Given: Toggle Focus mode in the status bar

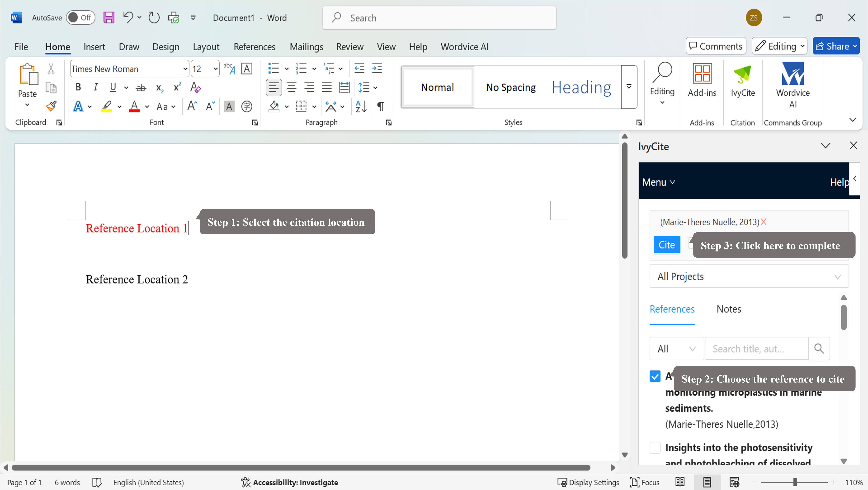Looking at the screenshot, I should (644, 482).
